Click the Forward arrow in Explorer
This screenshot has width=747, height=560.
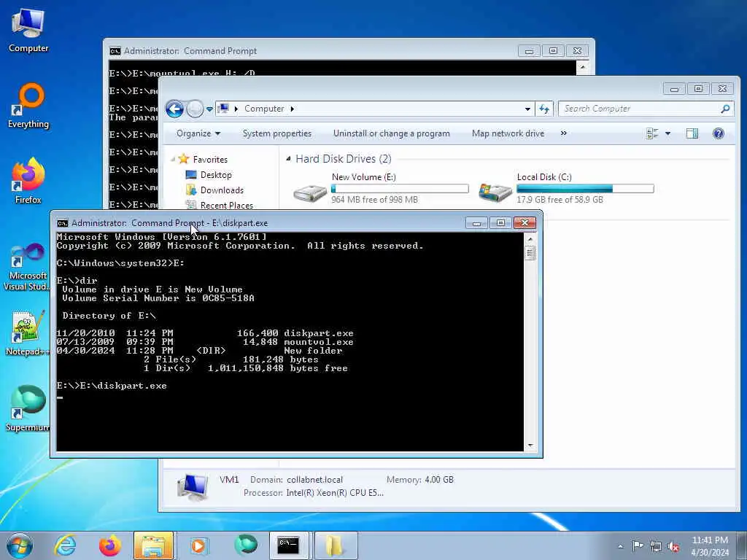(x=194, y=109)
